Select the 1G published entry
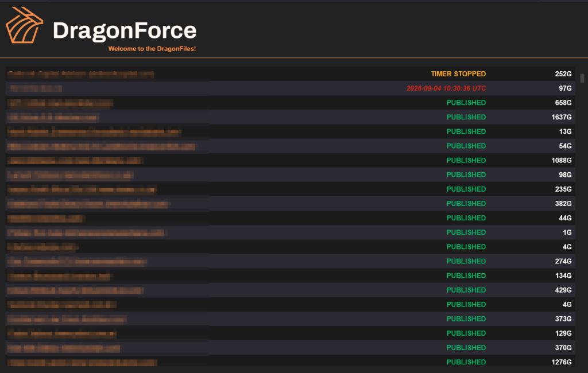588x373 pixels. click(290, 232)
